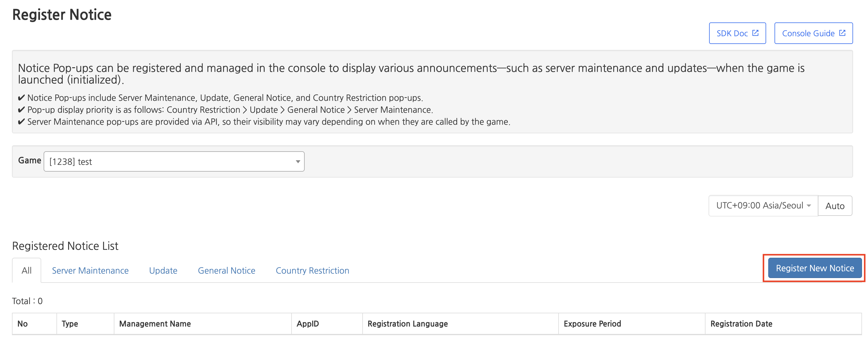Click the Management Name column header
The width and height of the screenshot is (868, 351).
pyautogui.click(x=155, y=324)
